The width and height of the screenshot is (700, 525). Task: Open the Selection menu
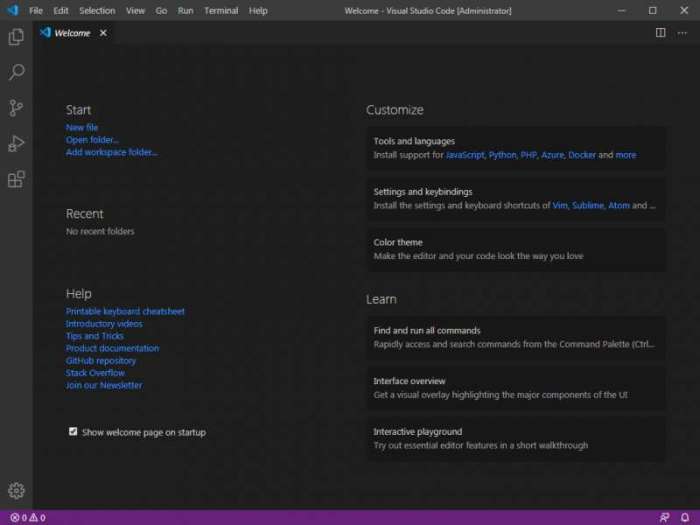coord(97,10)
